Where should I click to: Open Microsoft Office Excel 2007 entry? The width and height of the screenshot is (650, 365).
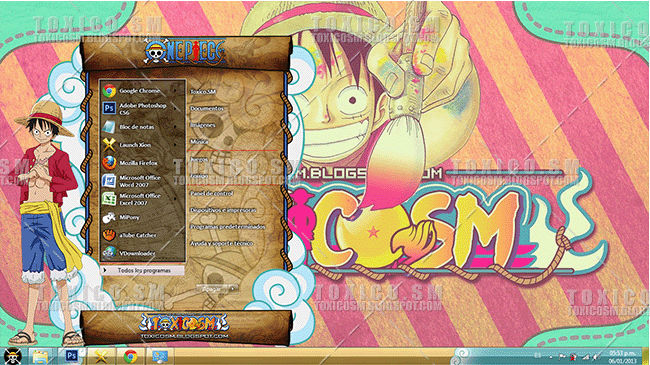pos(142,199)
